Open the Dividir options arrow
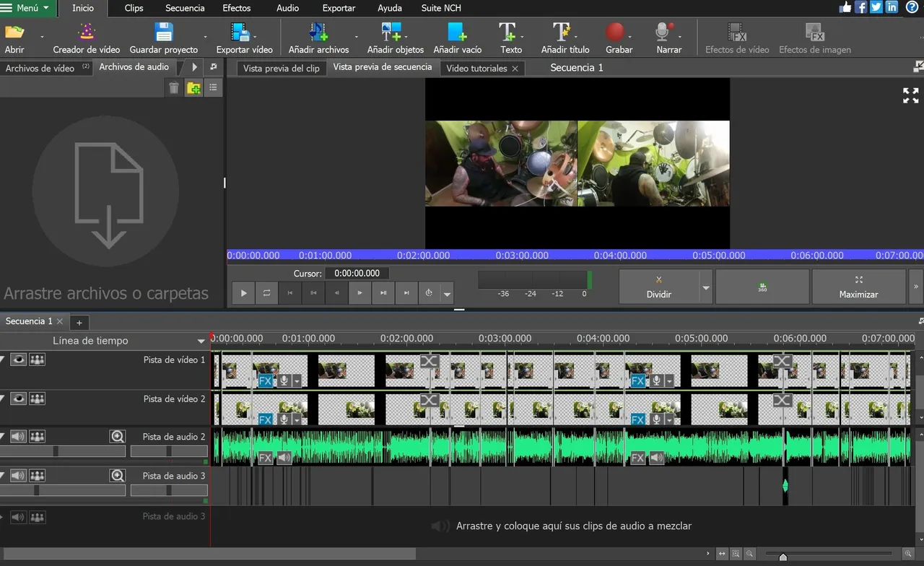The image size is (924, 566). pos(706,287)
